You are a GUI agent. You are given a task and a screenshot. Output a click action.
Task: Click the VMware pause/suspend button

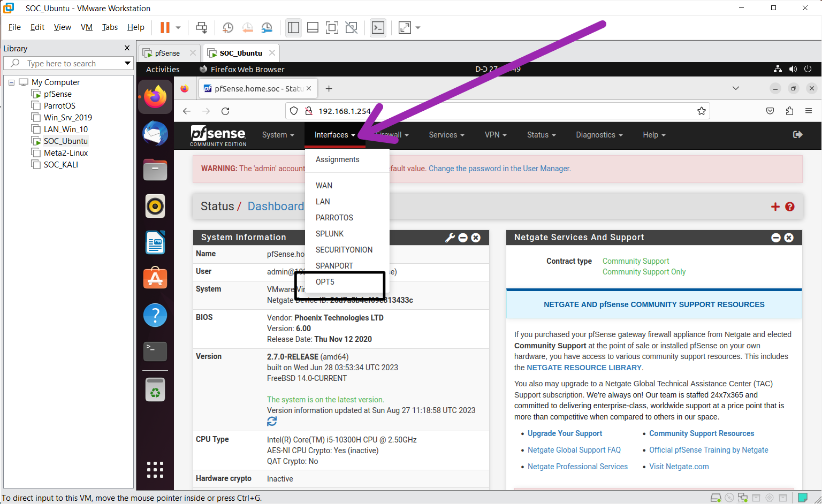point(165,27)
